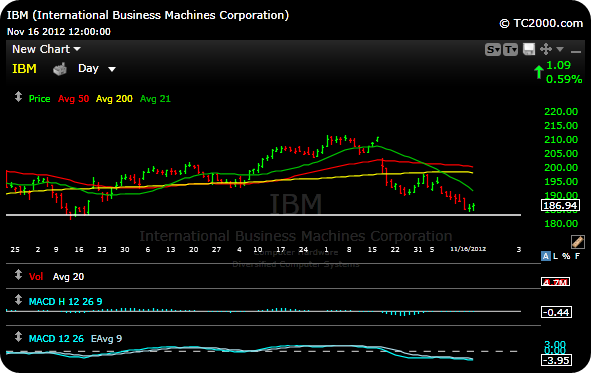This screenshot has width=591, height=373.
Task: Click the white horizontal support trendline
Action: click(x=263, y=215)
